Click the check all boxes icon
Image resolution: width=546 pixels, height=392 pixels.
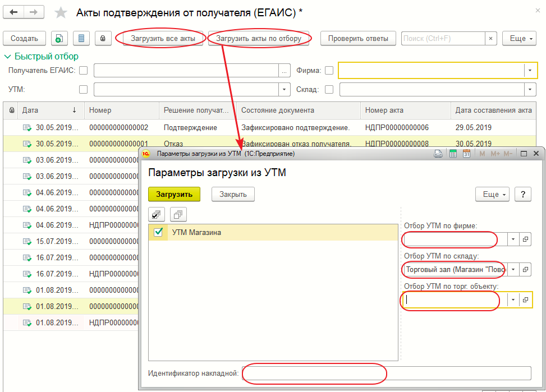[157, 214]
